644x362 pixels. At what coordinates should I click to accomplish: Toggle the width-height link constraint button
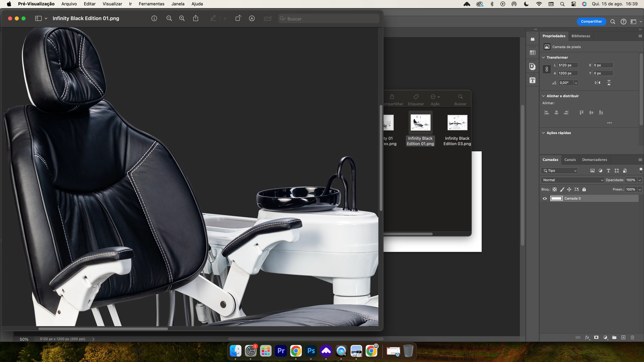coord(547,69)
